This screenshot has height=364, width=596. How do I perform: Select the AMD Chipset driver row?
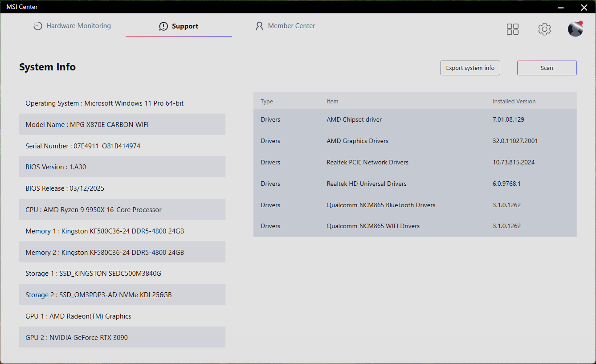[x=415, y=120]
